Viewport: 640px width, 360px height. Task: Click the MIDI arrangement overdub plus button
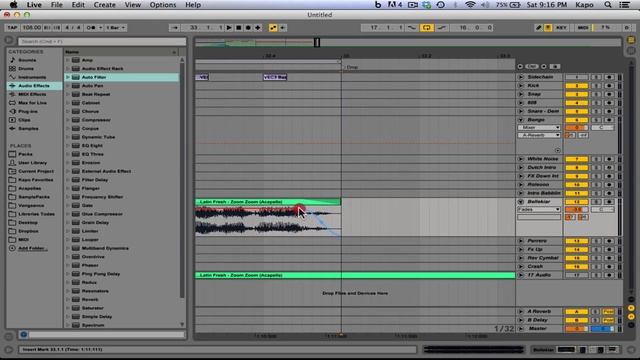pos(258,28)
